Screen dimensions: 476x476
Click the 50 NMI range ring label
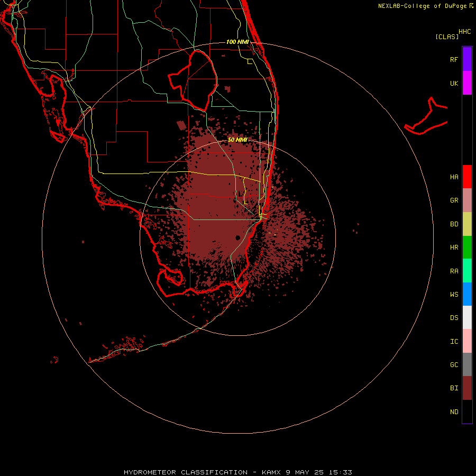237,140
